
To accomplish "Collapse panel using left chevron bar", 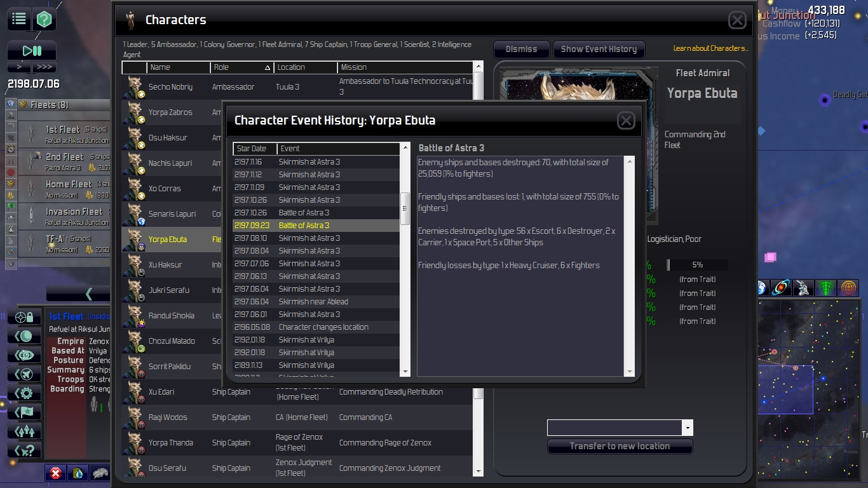I will coord(79,294).
